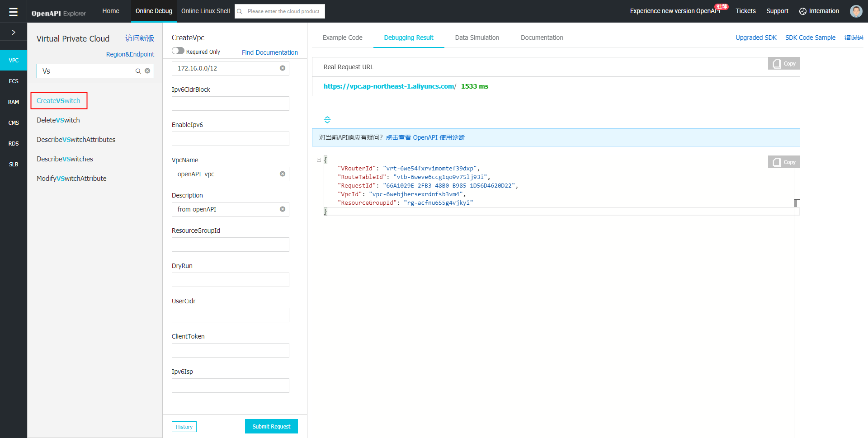Clear the VpcName field value
Viewport: 868px width, 438px height.
[x=283, y=174]
